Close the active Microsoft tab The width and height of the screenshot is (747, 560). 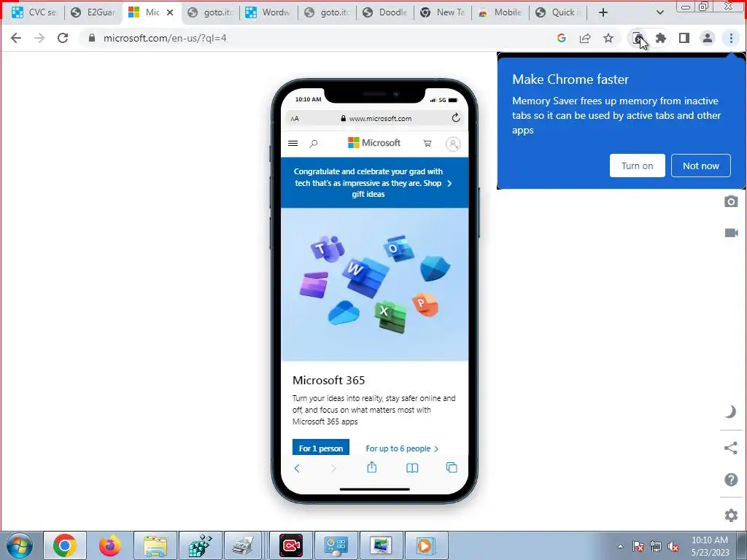tap(170, 12)
